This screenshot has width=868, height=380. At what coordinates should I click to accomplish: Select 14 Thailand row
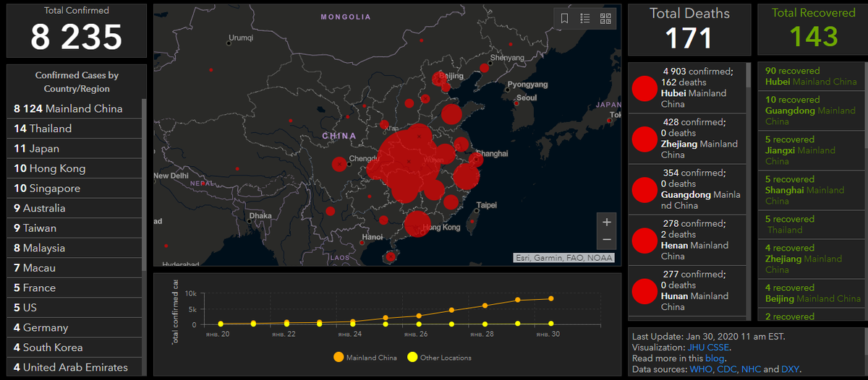[x=75, y=129]
